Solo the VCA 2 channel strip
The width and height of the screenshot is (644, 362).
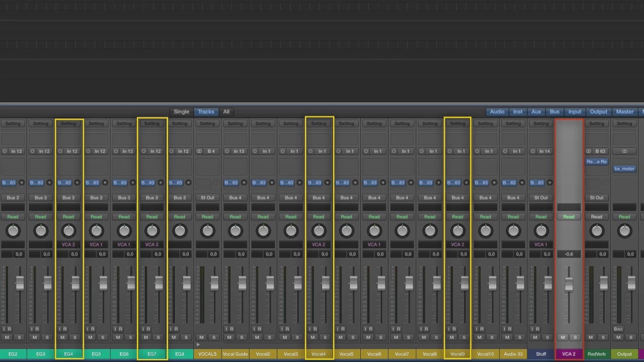click(575, 337)
